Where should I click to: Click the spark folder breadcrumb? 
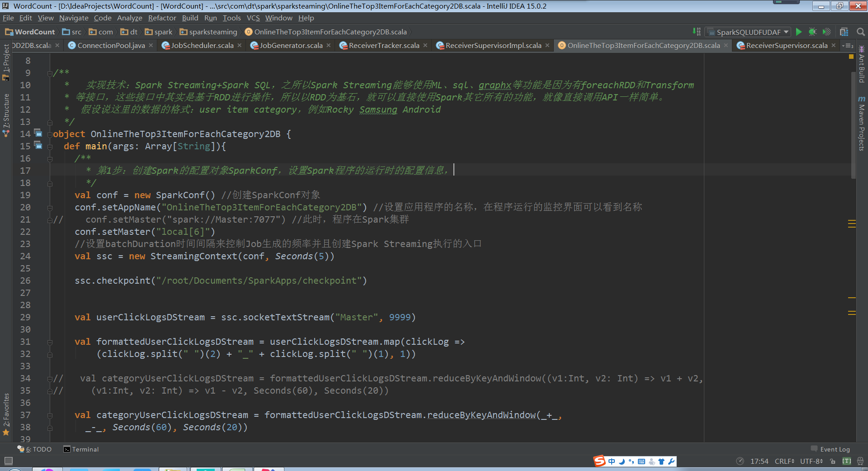tap(159, 32)
